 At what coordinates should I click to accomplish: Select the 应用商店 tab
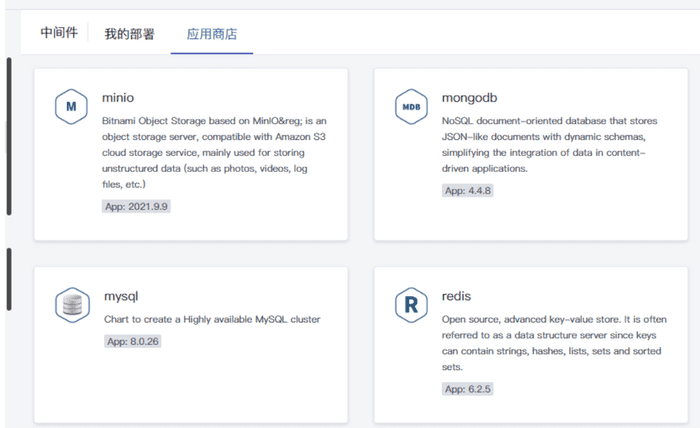(212, 34)
